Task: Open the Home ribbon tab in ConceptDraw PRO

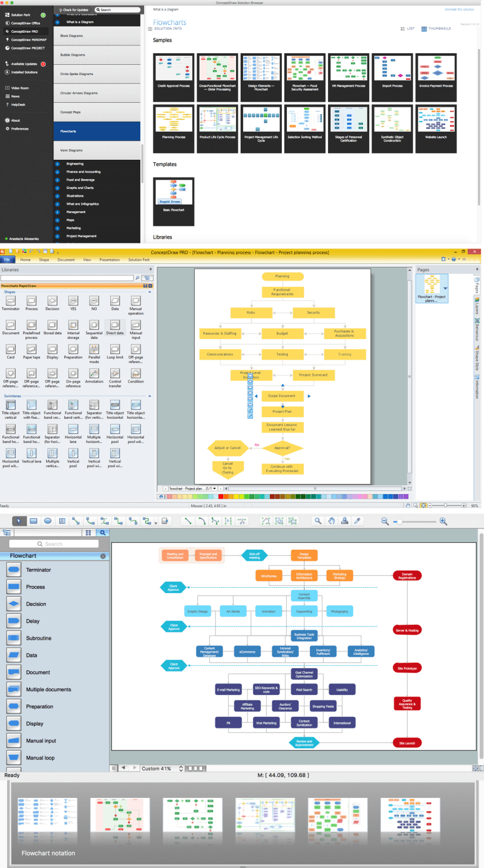Action: [x=25, y=259]
